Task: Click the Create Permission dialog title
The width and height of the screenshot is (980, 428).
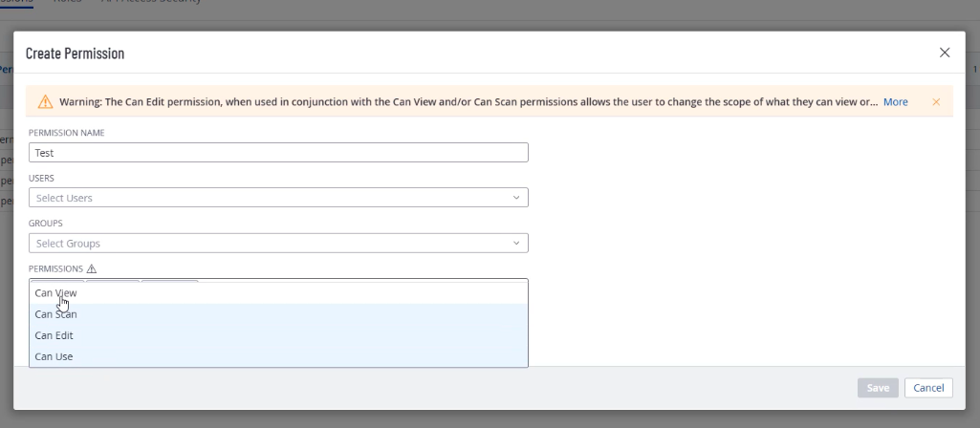Action: (x=75, y=53)
